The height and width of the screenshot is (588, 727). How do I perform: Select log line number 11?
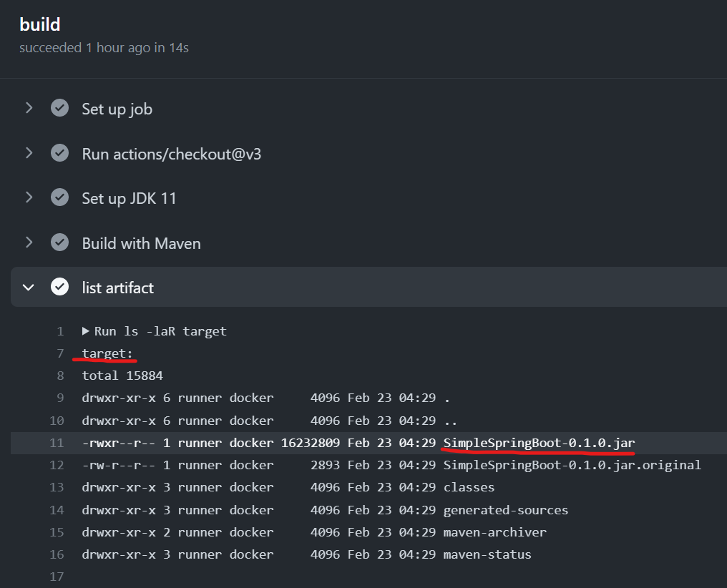tap(57, 443)
